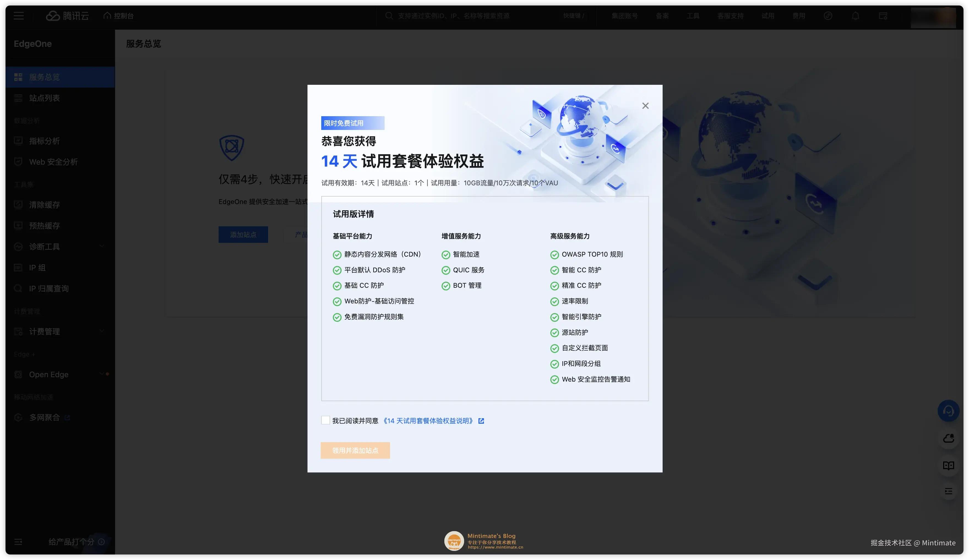969x560 pixels.
Task: Click the 预热缓存 icon
Action: click(x=18, y=226)
